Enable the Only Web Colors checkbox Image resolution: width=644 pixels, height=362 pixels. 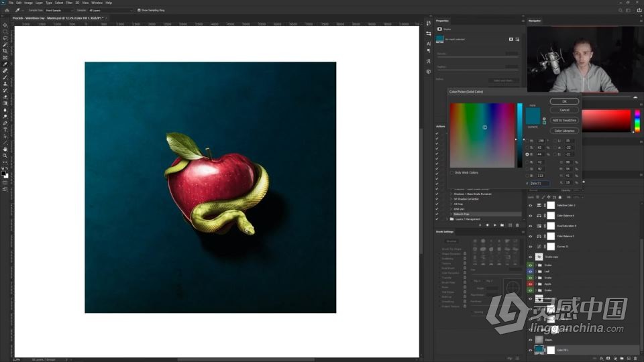pos(451,173)
